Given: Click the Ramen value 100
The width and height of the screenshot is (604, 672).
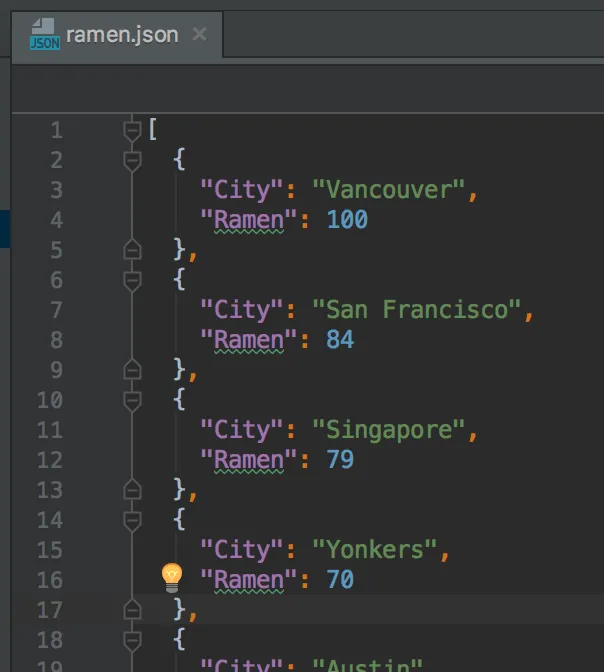Looking at the screenshot, I should pos(347,219).
